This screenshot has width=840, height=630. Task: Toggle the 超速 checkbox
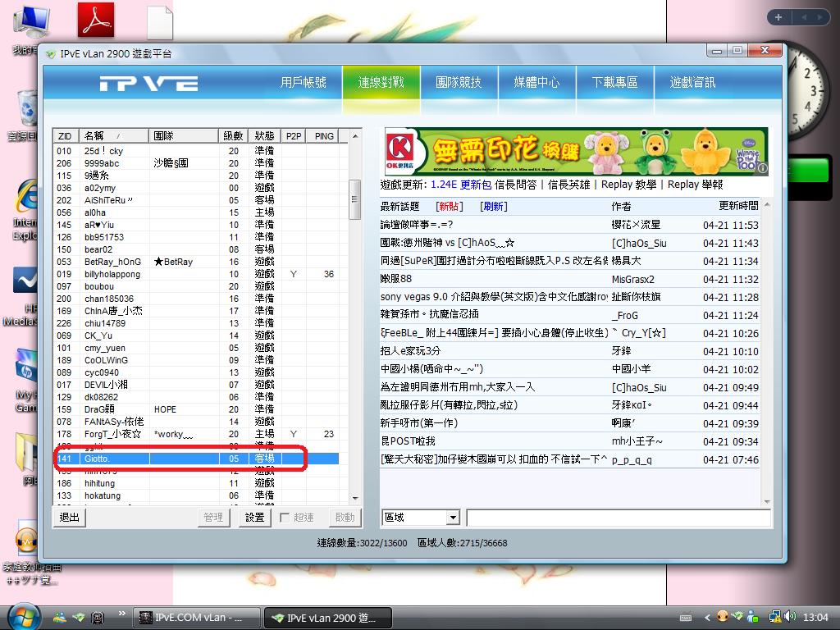point(285,518)
